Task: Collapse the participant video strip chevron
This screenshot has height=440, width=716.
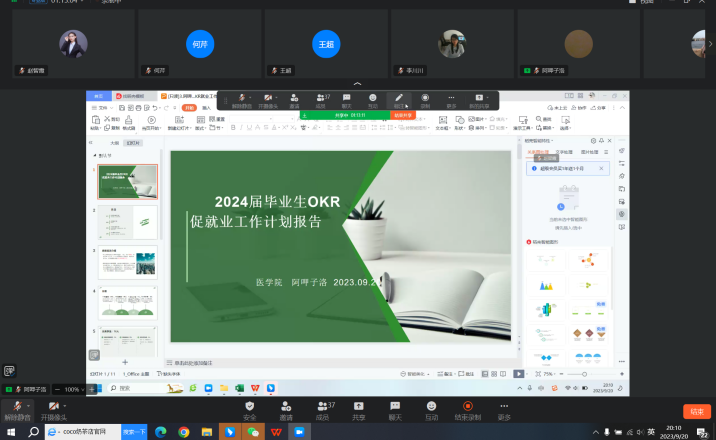Action: pos(358,83)
